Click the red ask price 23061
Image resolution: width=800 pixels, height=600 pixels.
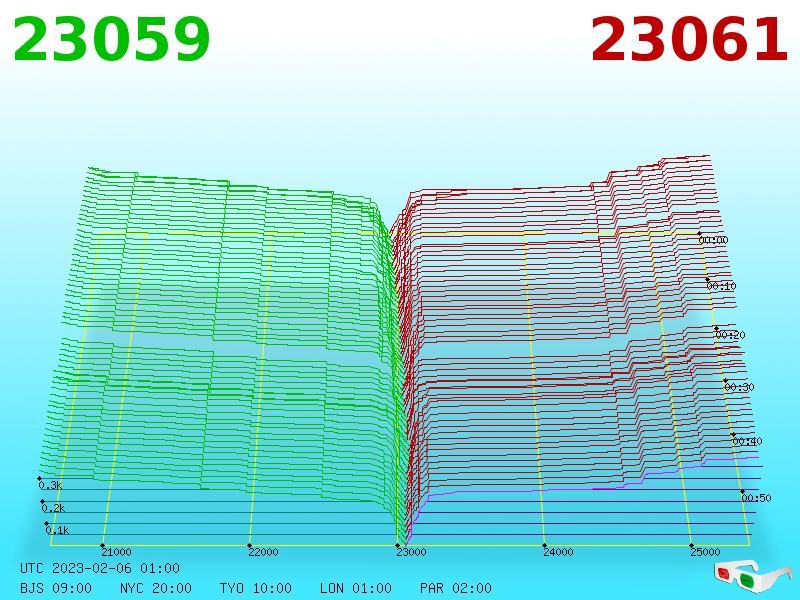pos(689,40)
